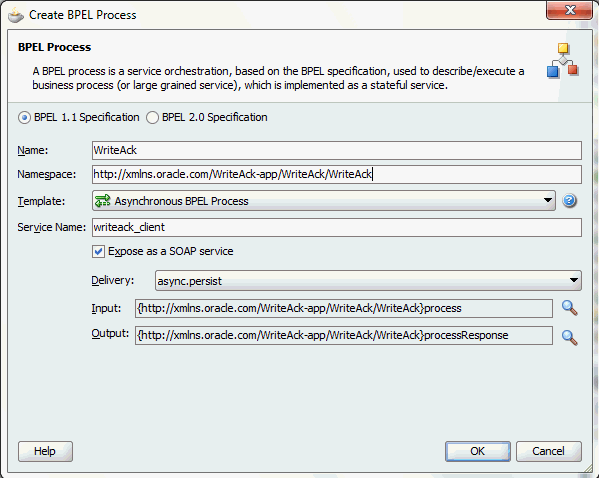Uncheck Expose as a SOAP service
The width and height of the screenshot is (599, 478).
[x=98, y=251]
